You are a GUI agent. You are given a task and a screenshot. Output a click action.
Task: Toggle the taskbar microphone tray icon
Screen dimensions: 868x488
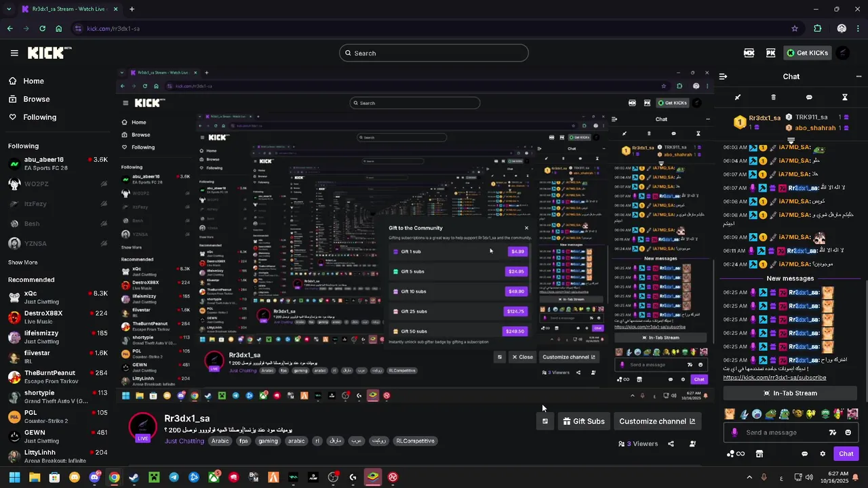pyautogui.click(x=764, y=477)
